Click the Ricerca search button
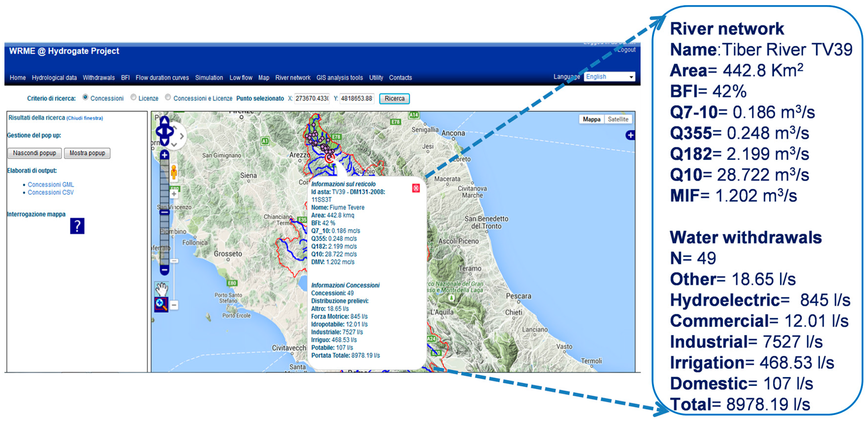This screenshot has width=868, height=423. [x=394, y=99]
